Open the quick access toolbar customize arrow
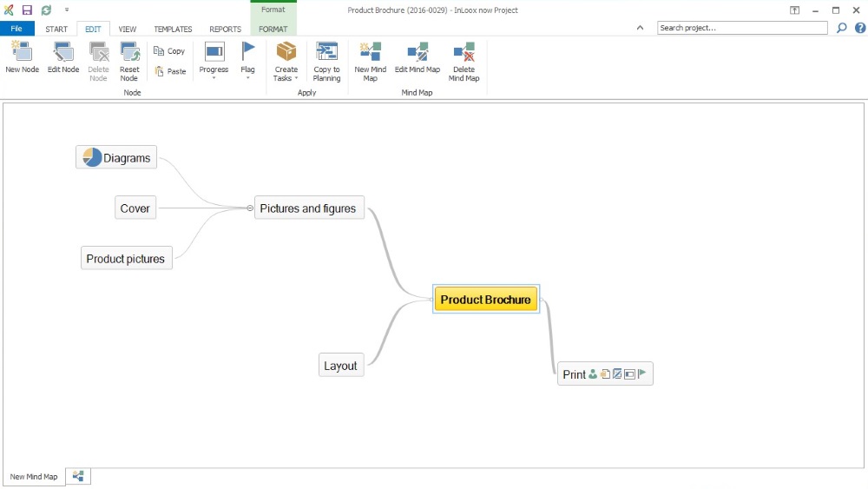 (67, 10)
